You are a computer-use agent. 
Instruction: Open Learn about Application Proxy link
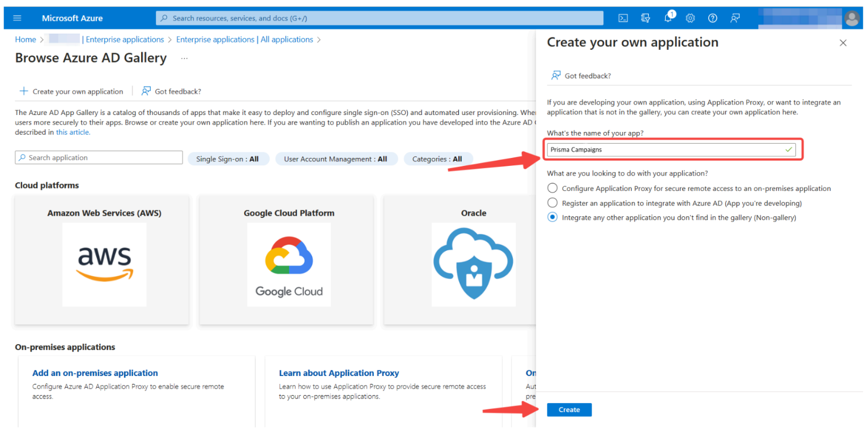point(339,373)
